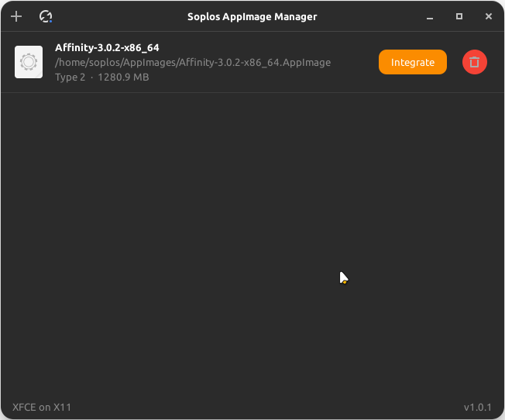Click the Soplos AppImage Manager window title
Image resolution: width=505 pixels, height=420 pixels.
252,17
